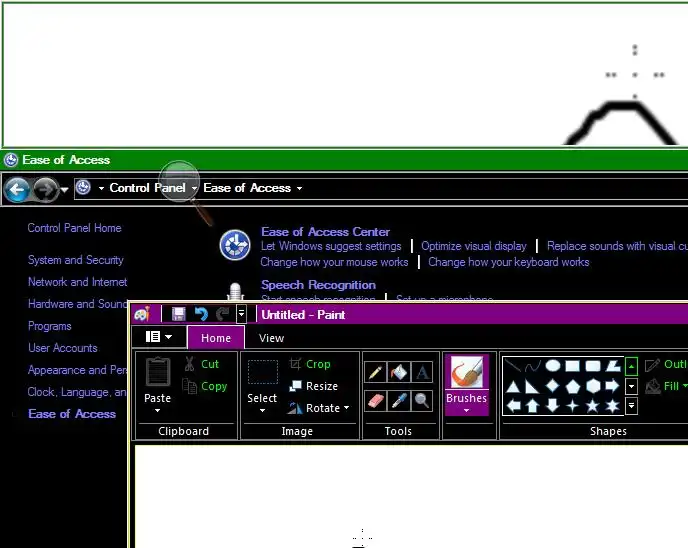This screenshot has width=688, height=548.
Task: Click the floating Magnifier glass icon
Action: pos(179,181)
